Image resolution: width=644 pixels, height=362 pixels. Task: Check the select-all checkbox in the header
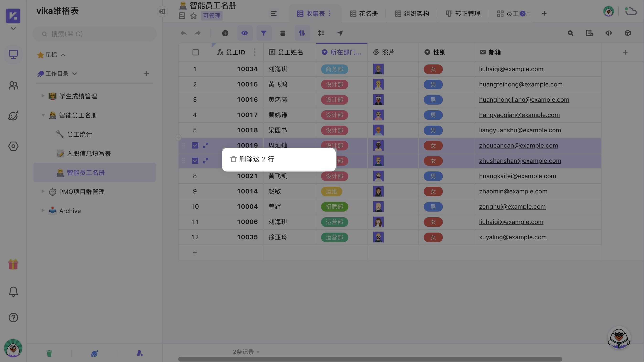tap(195, 52)
